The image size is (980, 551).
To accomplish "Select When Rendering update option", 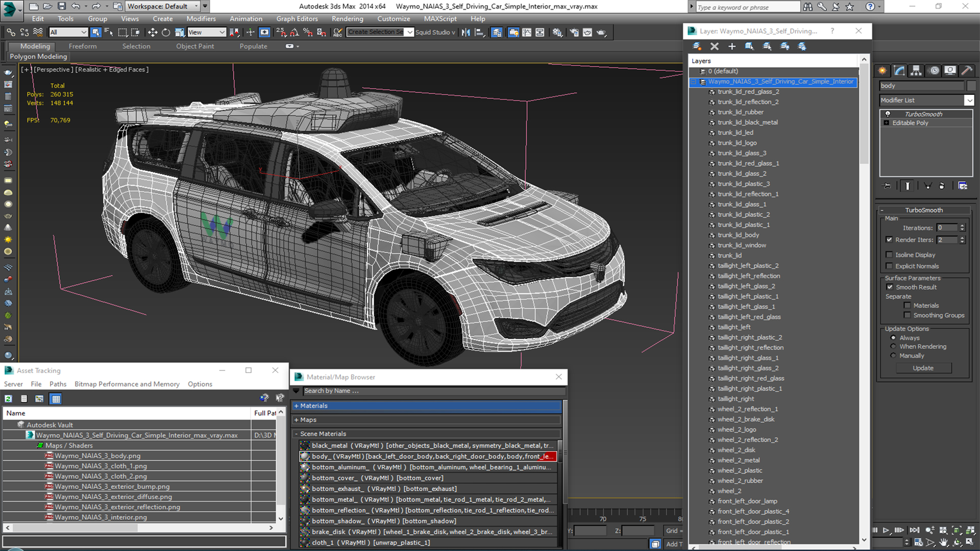I will tap(893, 346).
